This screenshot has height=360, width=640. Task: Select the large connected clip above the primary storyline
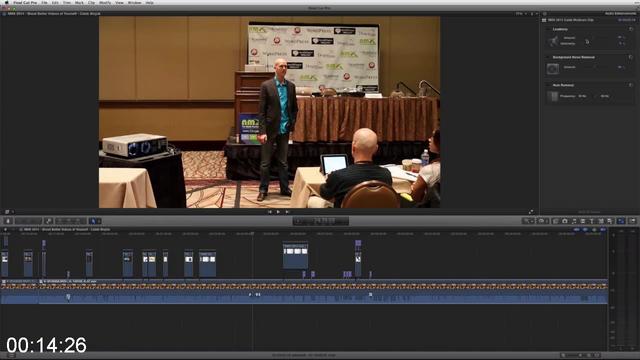pyautogui.click(x=296, y=256)
